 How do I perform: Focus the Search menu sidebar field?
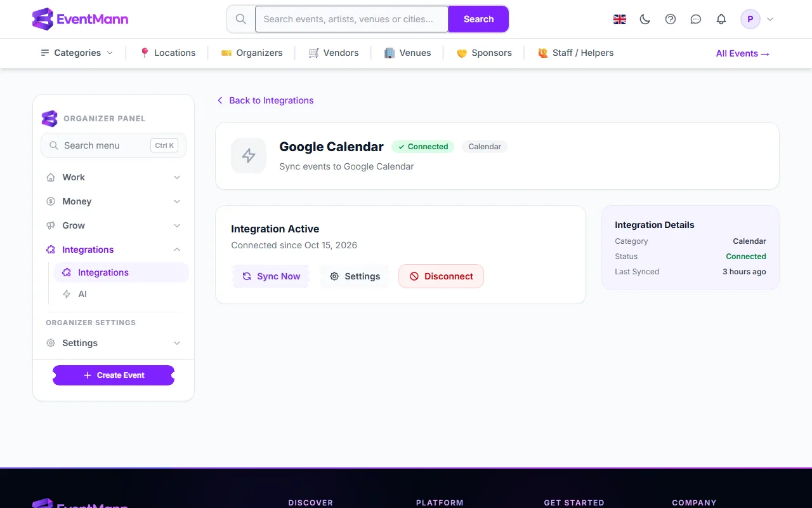coord(114,145)
